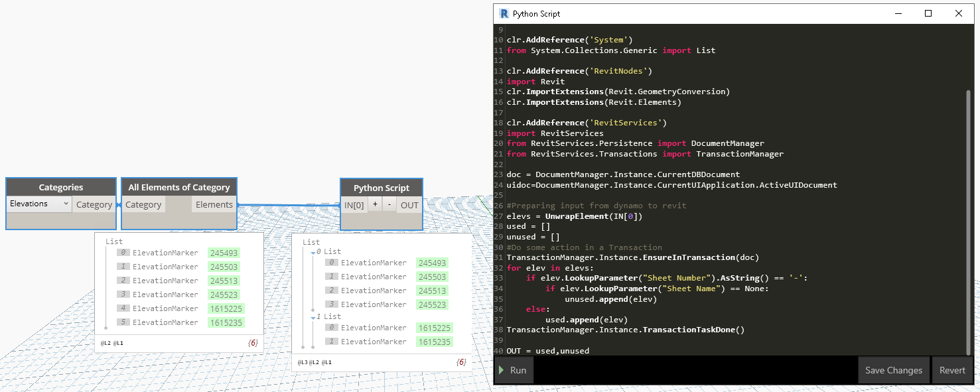
Task: Click element ID 1615225 in right nested preview
Action: coord(434,328)
